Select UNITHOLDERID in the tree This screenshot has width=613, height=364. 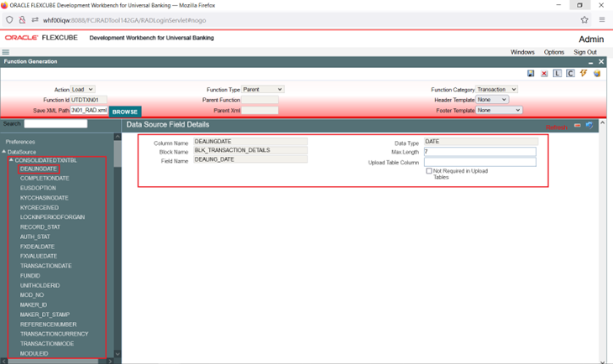coord(39,285)
